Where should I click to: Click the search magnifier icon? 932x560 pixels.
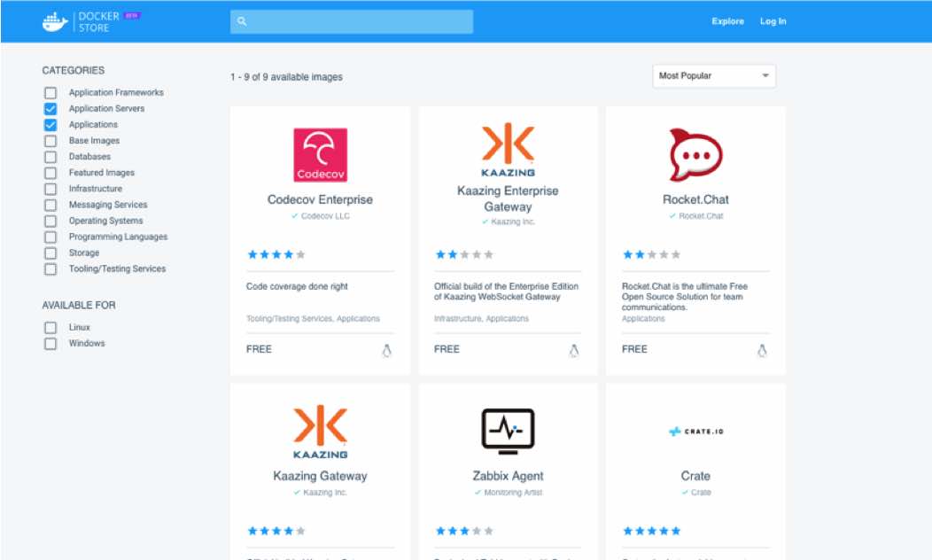241,21
